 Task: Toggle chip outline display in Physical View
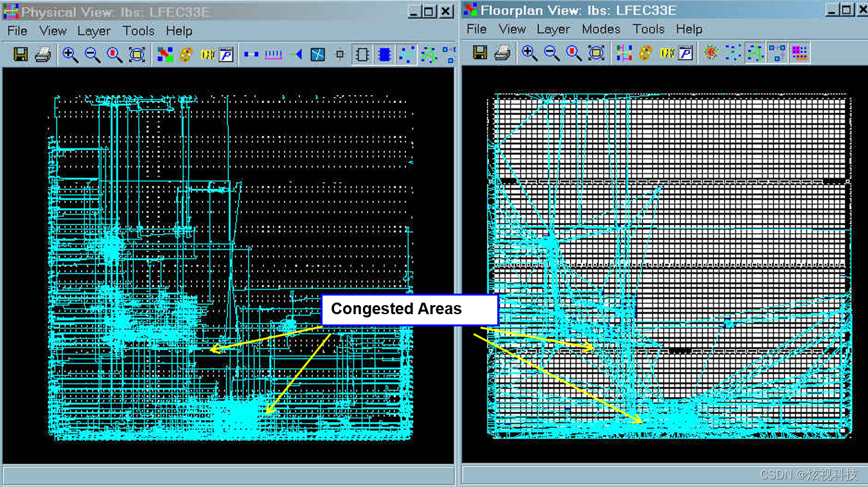tap(362, 55)
